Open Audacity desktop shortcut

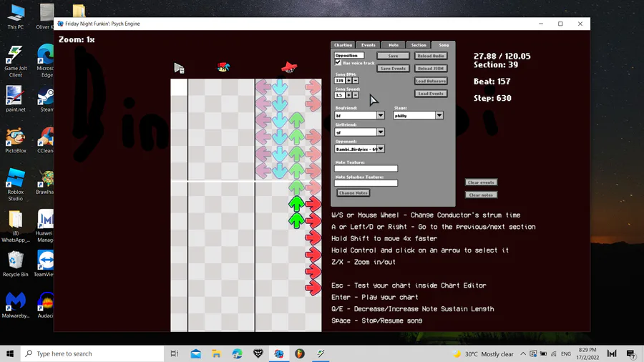click(46, 305)
